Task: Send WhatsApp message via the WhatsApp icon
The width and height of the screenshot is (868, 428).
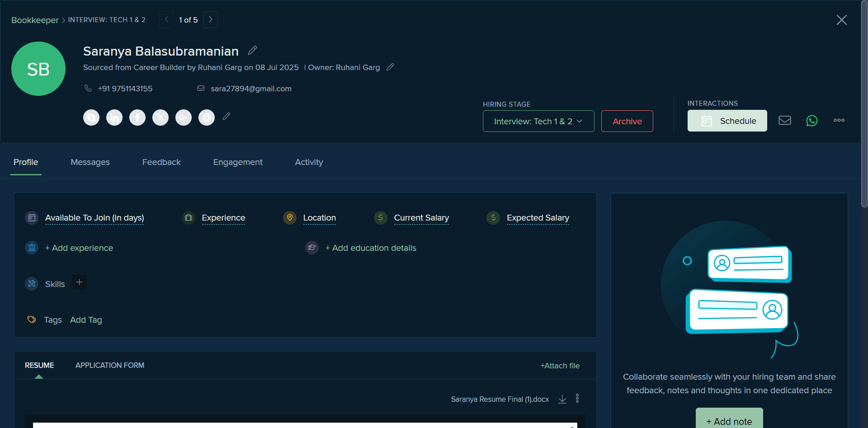Action: [812, 121]
